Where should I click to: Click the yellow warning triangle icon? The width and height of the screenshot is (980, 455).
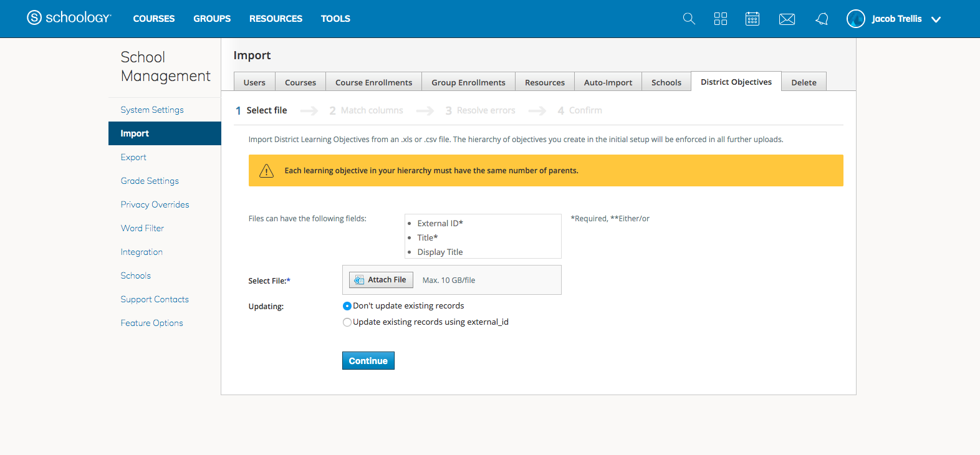pos(266,171)
